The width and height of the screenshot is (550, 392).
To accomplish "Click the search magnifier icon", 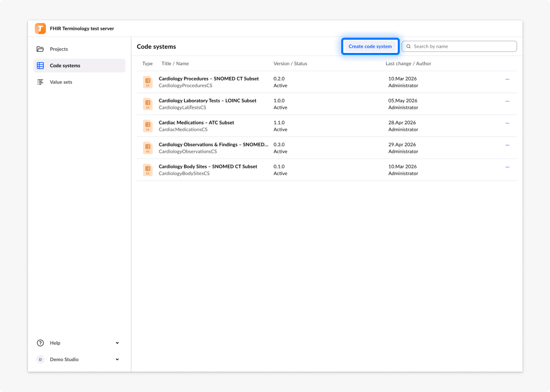I will [x=408, y=46].
